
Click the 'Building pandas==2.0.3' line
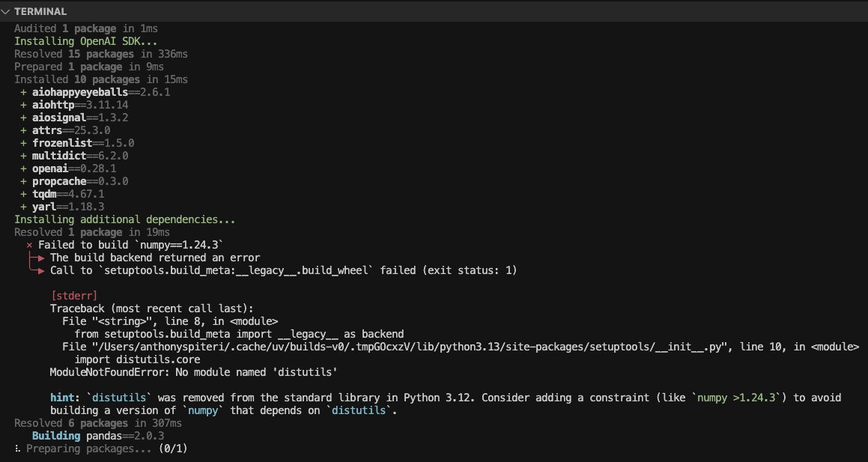[x=98, y=436]
